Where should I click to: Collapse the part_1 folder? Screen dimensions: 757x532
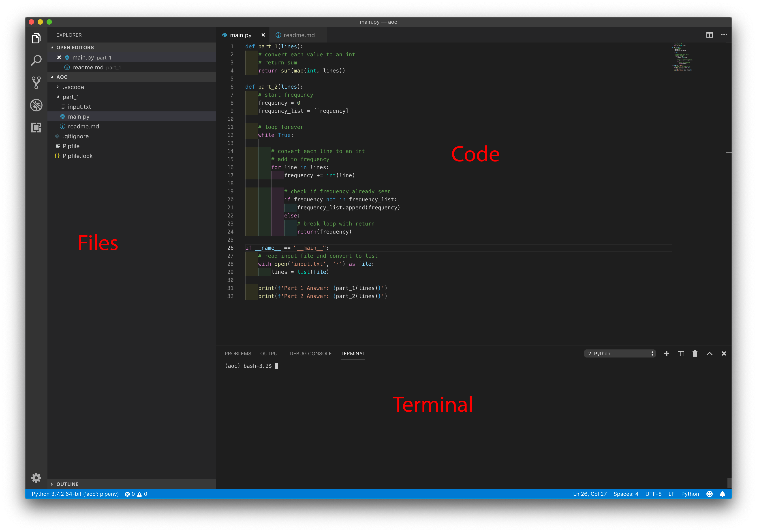132,97
